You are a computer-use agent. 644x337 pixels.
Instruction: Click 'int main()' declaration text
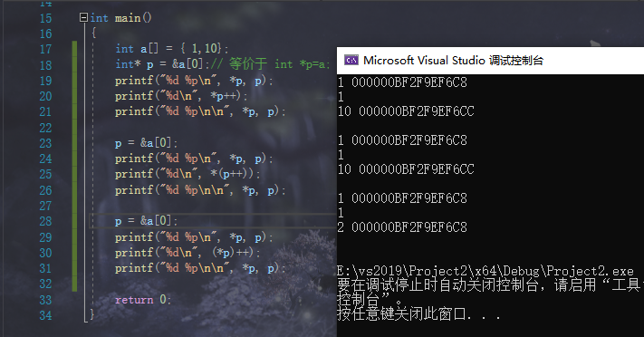pyautogui.click(x=120, y=18)
